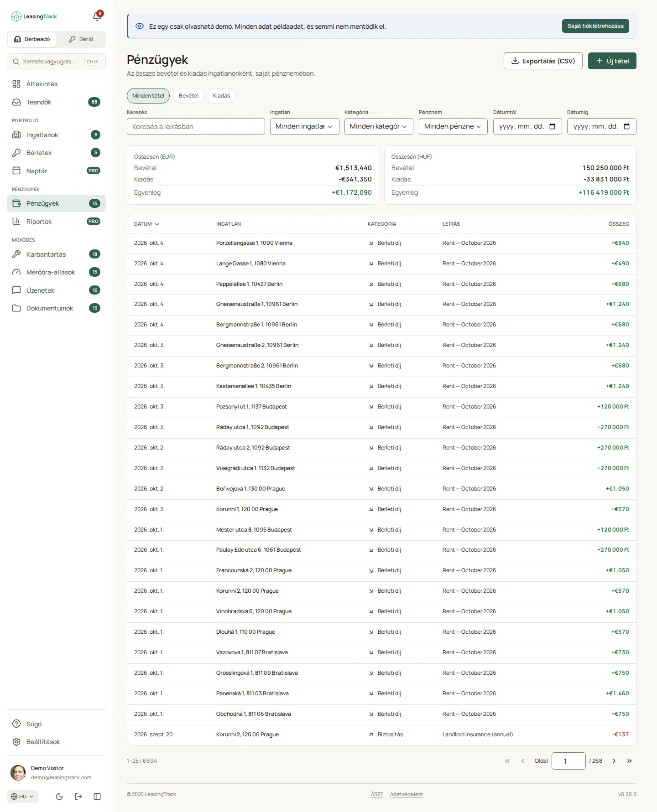This screenshot has width=657, height=812.
Task: Open Minden ingatlan dropdown
Action: 305,126
